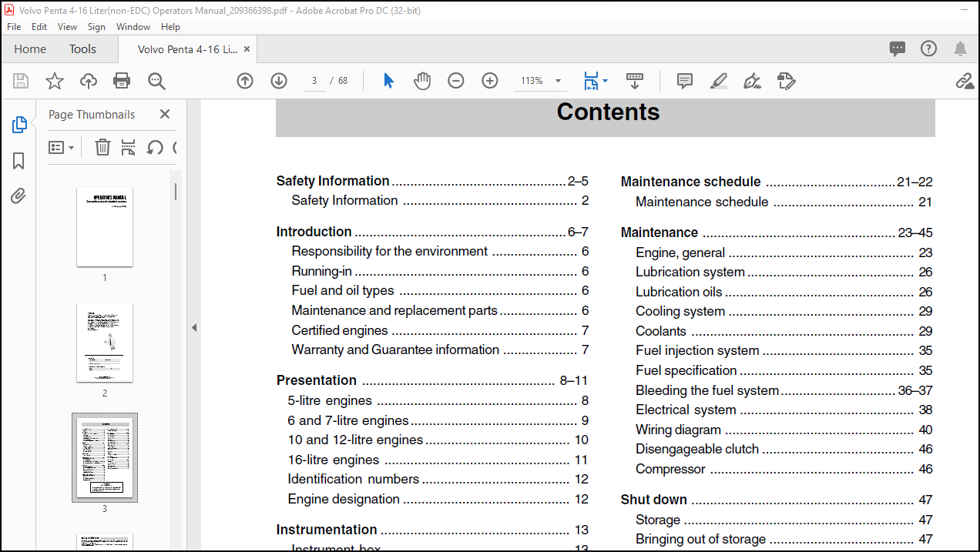Open the Edit menu
The image size is (980, 552).
(39, 26)
